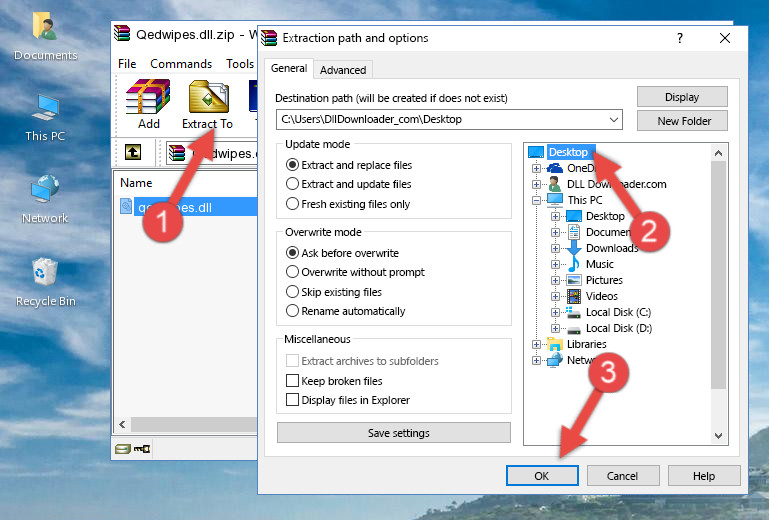Screen dimensions: 769x520
Task: Expand the DLL Downloader.com tree node
Action: [536, 184]
